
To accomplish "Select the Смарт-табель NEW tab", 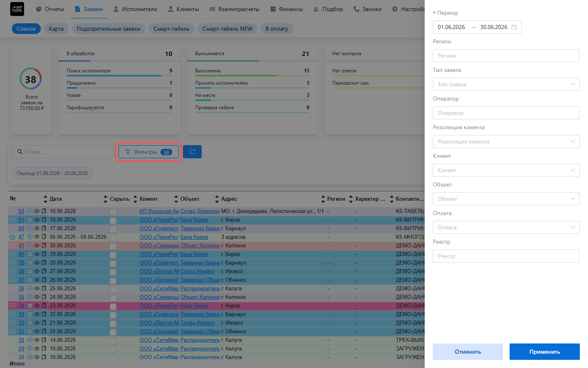I will click(x=227, y=29).
